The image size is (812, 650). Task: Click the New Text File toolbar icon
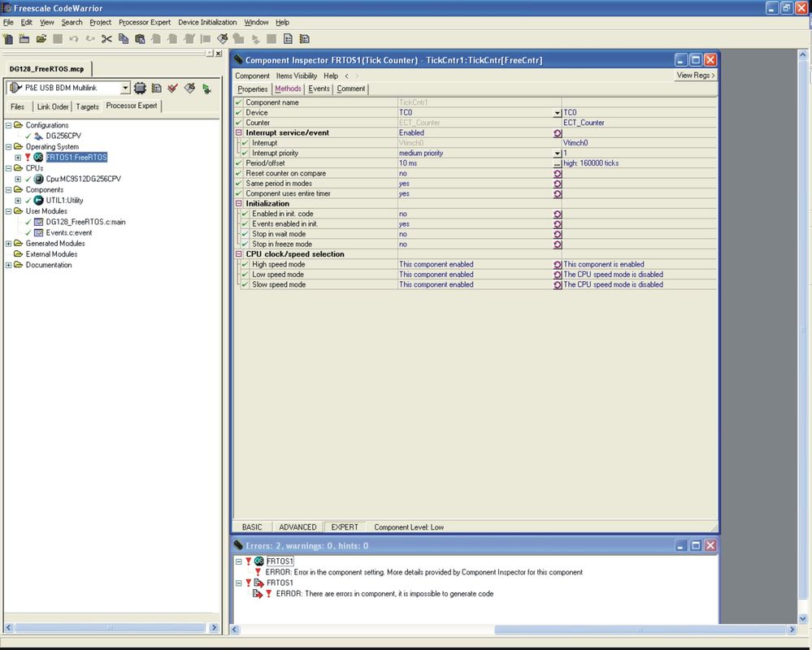point(8,39)
